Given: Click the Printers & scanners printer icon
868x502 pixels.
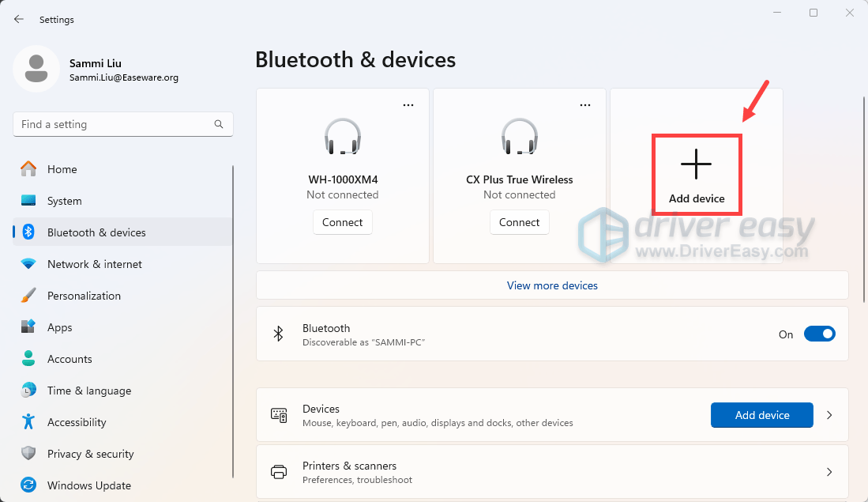Looking at the screenshot, I should tap(279, 472).
